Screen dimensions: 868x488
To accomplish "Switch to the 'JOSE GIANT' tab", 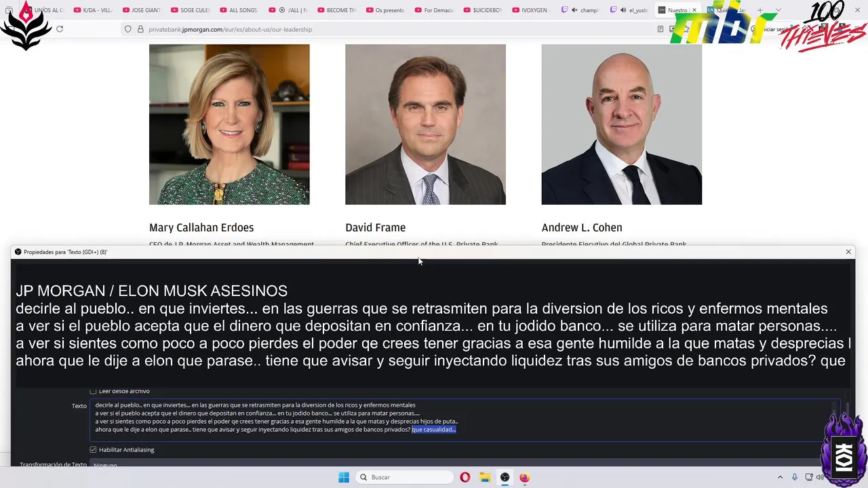I will pos(142,10).
